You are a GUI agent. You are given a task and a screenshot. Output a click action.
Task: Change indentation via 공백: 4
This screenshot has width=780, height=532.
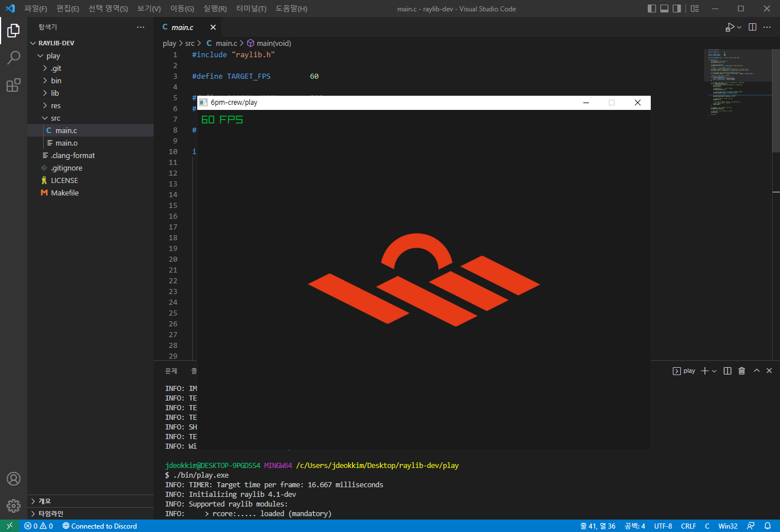(635, 526)
